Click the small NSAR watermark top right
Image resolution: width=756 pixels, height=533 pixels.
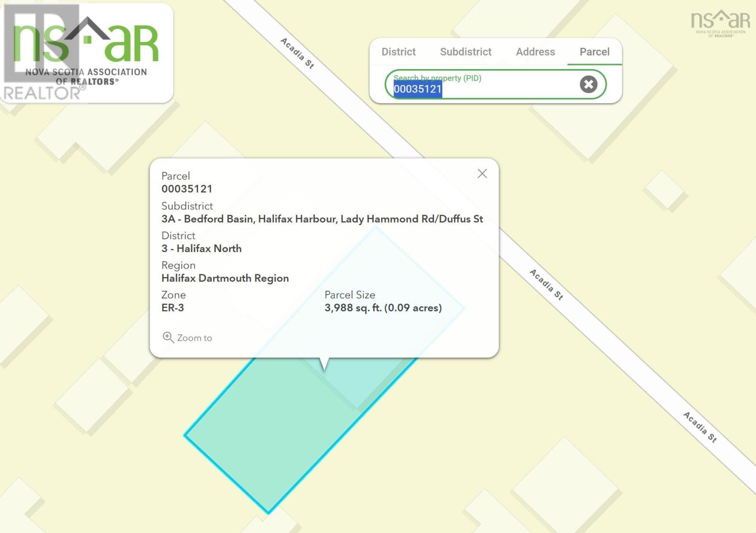coord(720,24)
